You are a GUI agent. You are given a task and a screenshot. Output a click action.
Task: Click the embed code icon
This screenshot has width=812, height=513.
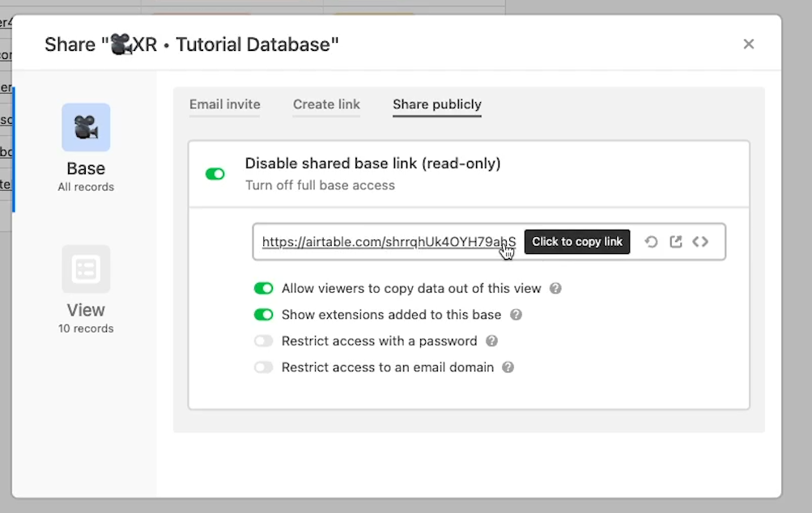click(700, 242)
